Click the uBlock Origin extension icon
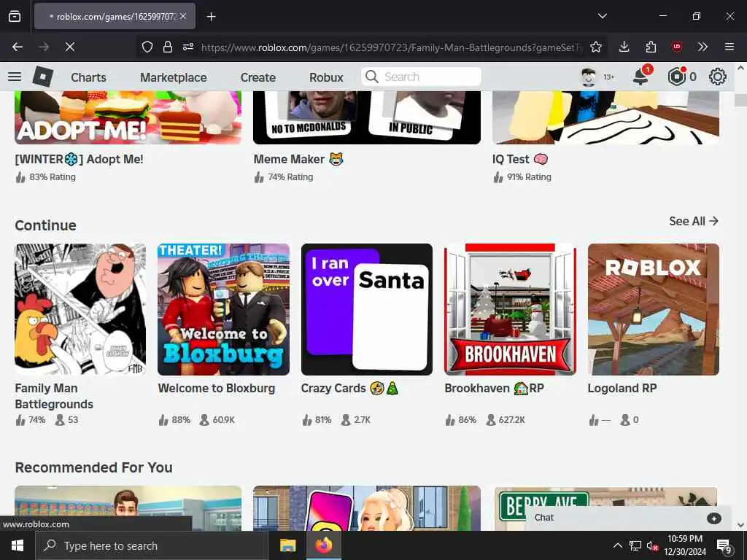747x560 pixels. point(676,47)
